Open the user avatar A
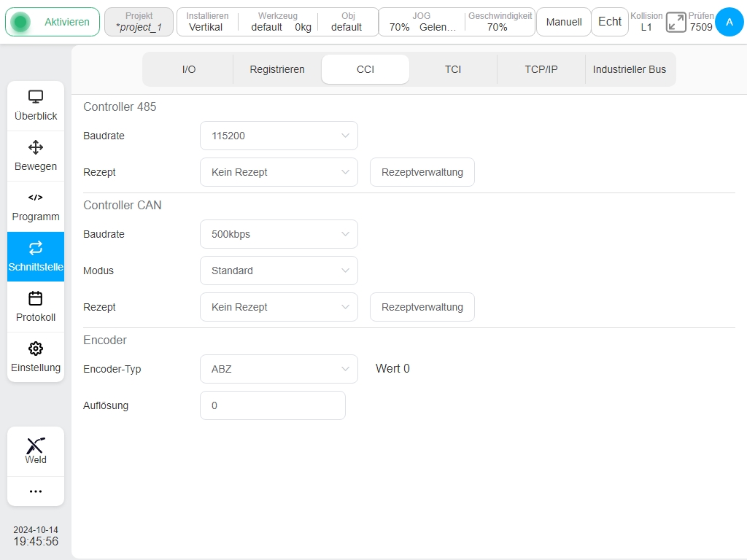The width and height of the screenshot is (747, 560). [x=729, y=22]
